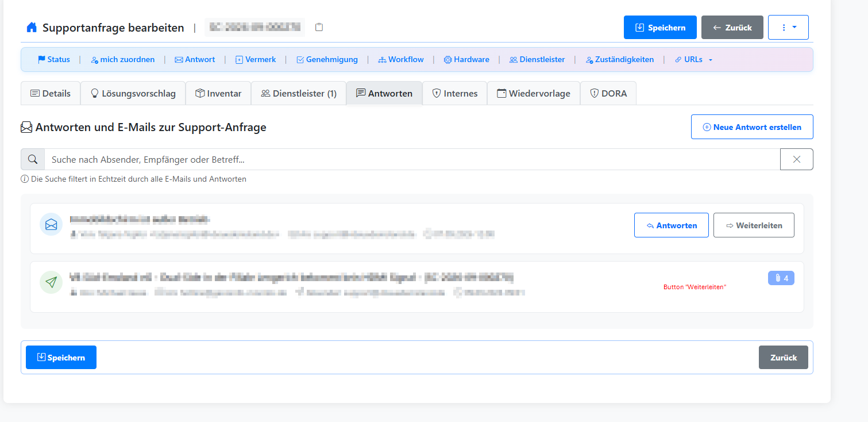
Task: Open the attachments badge showing 4
Action: pos(781,278)
